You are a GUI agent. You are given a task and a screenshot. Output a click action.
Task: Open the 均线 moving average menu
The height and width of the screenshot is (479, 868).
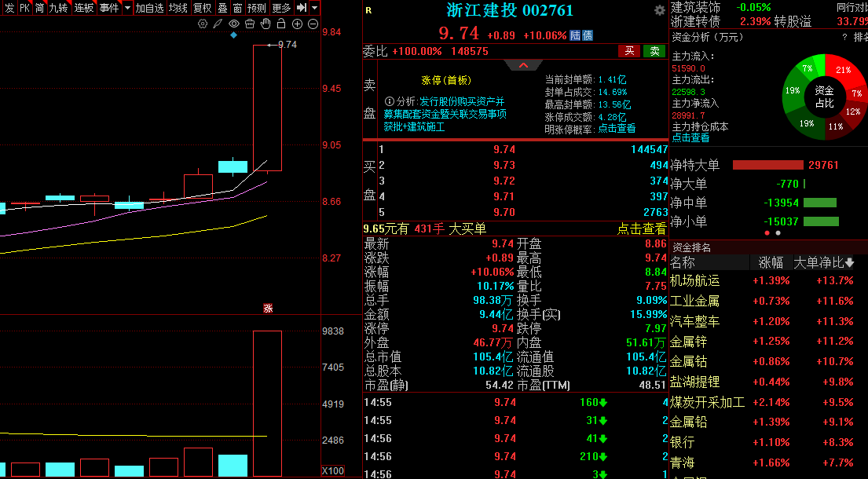click(178, 8)
